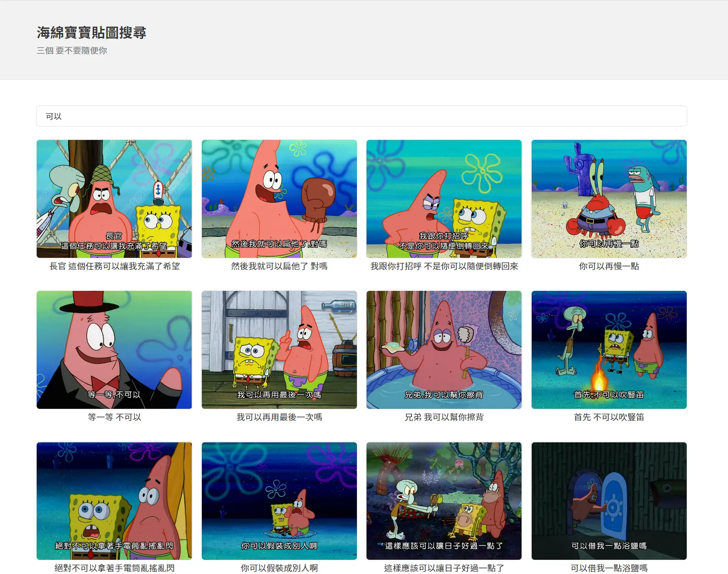Click the caption 等一等 不可以
Viewport: 728px width, 574px height.
[x=114, y=417]
